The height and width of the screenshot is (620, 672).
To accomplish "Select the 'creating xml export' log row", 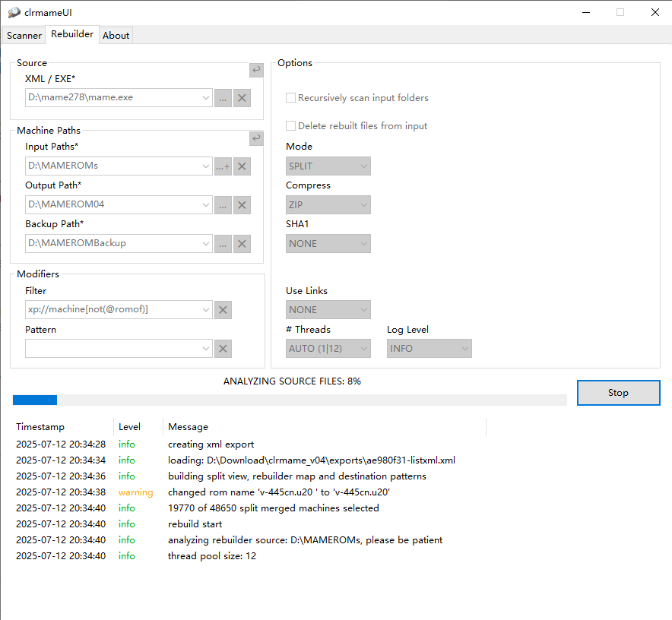I will pyautogui.click(x=251, y=444).
